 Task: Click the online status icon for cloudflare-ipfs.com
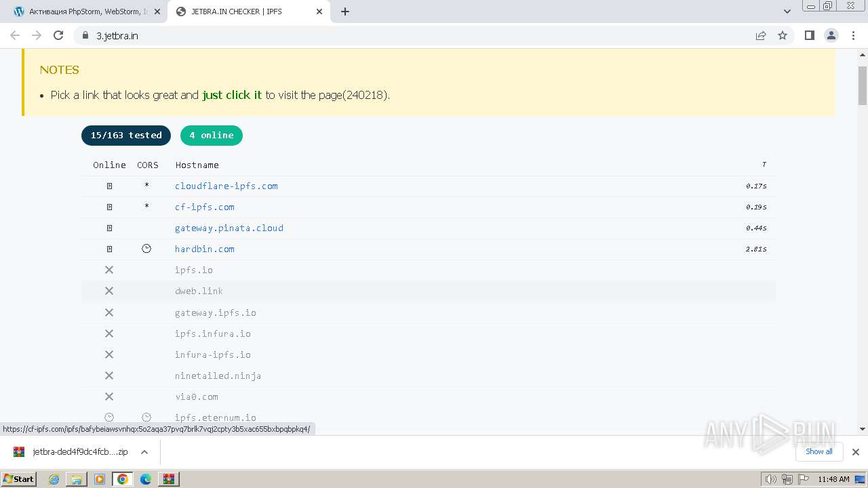pyautogui.click(x=109, y=186)
